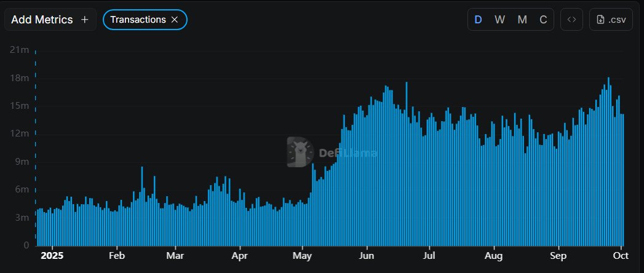Viewport: 644px width, 273px height.
Task: Enable cumulative C view
Action: (x=543, y=20)
